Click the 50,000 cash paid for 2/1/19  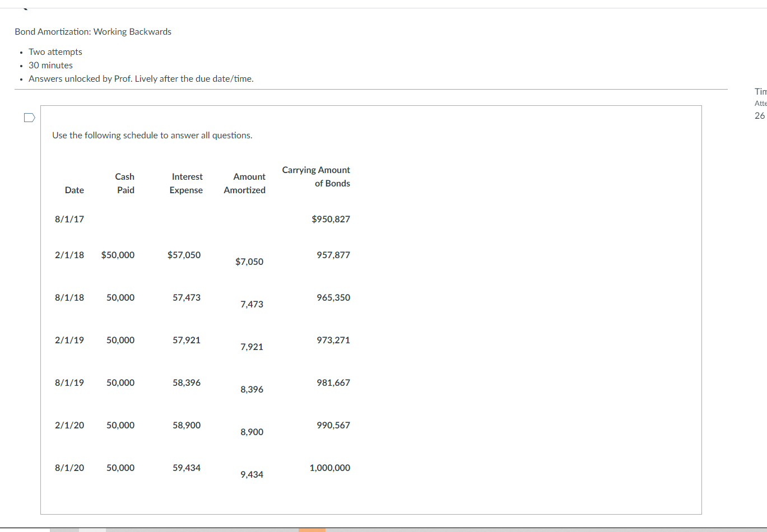120,340
